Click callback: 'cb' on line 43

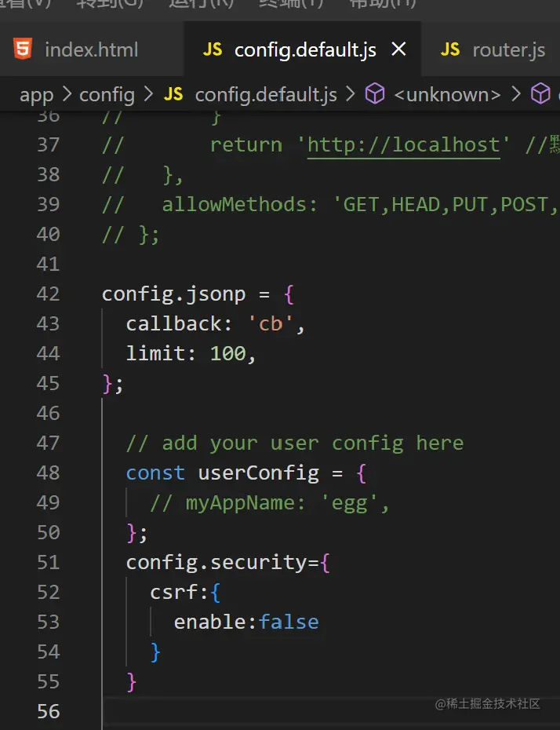209,324
